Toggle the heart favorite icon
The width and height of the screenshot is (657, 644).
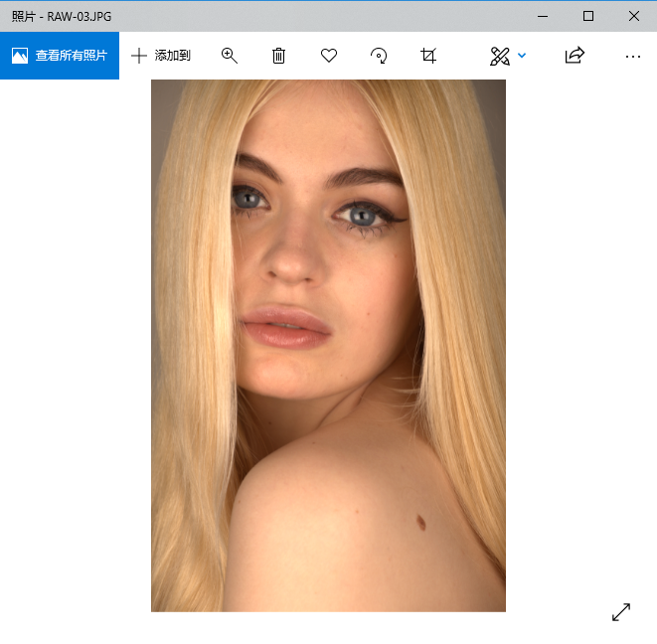click(x=329, y=56)
